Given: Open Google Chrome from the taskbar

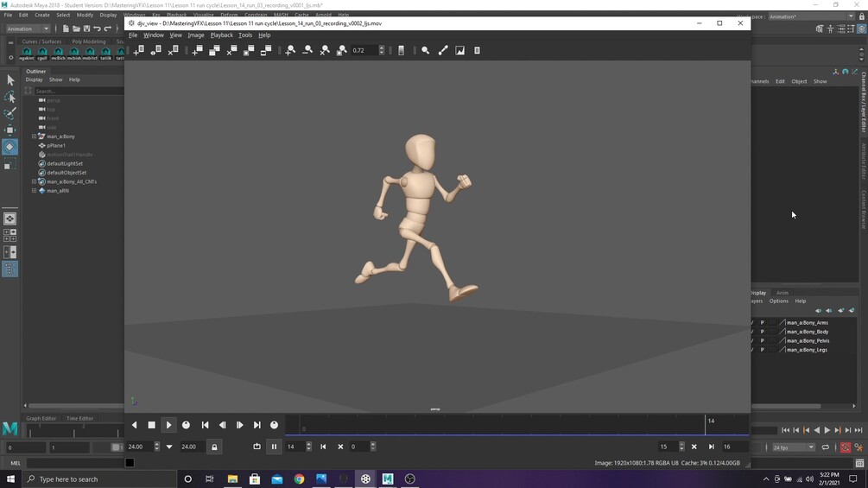Looking at the screenshot, I should point(299,479).
